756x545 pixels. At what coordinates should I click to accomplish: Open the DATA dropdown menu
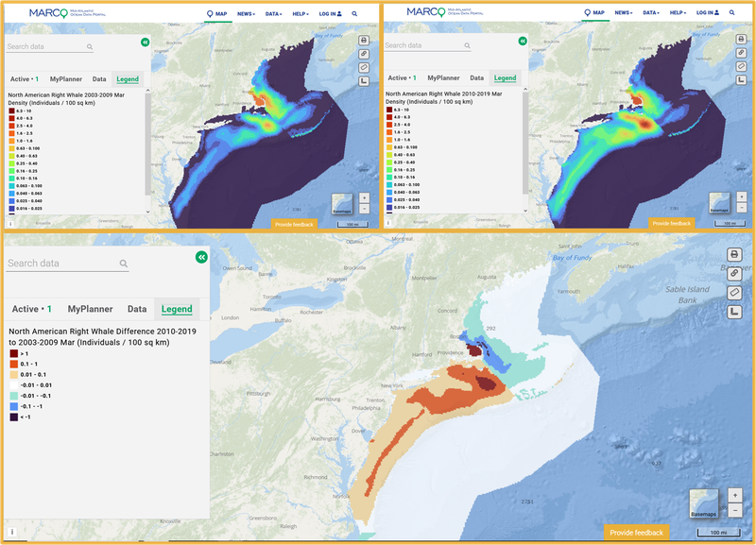(274, 14)
